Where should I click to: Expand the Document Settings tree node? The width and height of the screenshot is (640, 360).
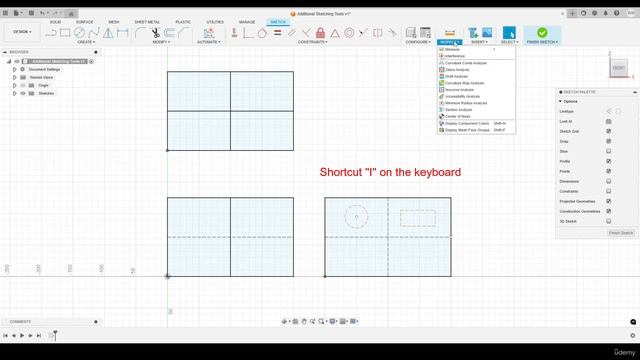[x=15, y=69]
